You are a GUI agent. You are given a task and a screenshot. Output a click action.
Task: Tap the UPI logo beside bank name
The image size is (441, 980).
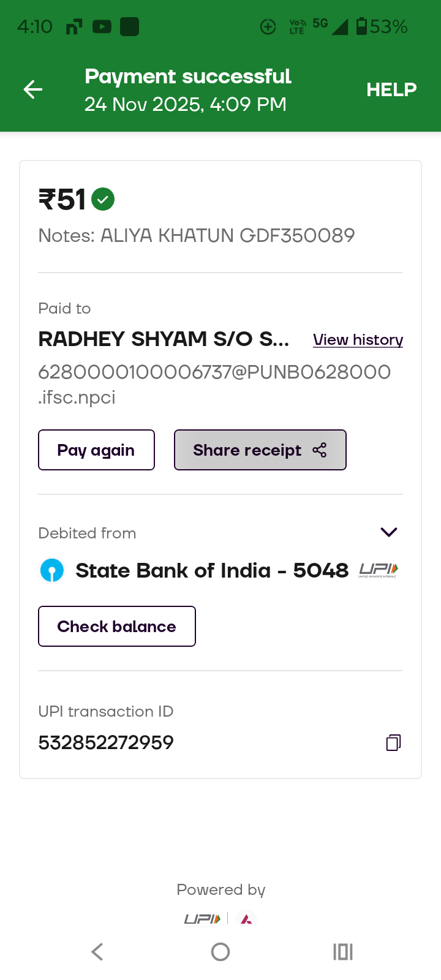click(379, 570)
